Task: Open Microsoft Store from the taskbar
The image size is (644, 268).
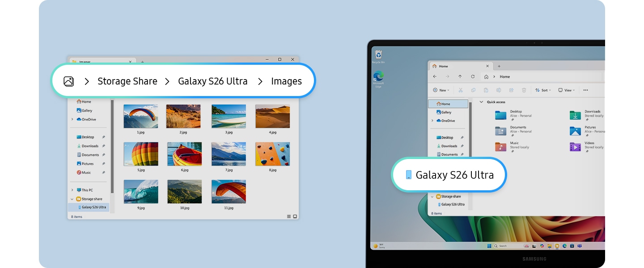Action: click(x=572, y=246)
